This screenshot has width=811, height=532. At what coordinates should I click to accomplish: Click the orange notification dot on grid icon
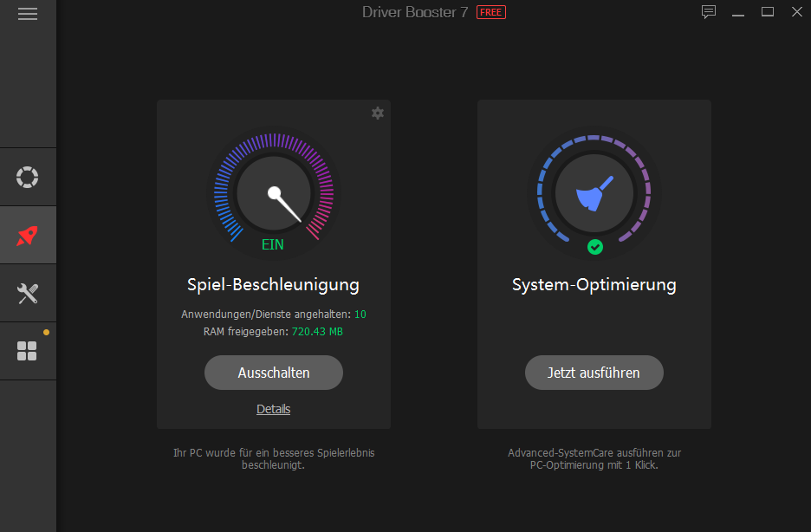tap(47, 331)
